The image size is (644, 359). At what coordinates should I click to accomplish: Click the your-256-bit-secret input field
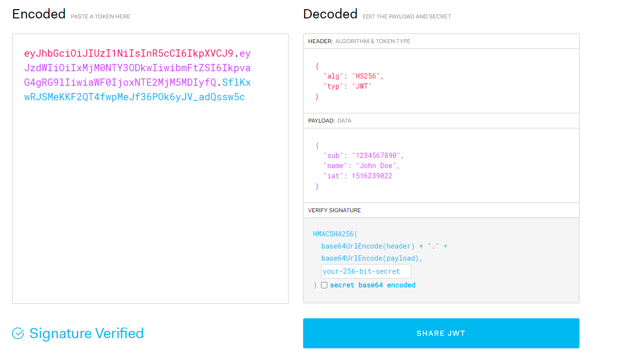[x=366, y=271]
